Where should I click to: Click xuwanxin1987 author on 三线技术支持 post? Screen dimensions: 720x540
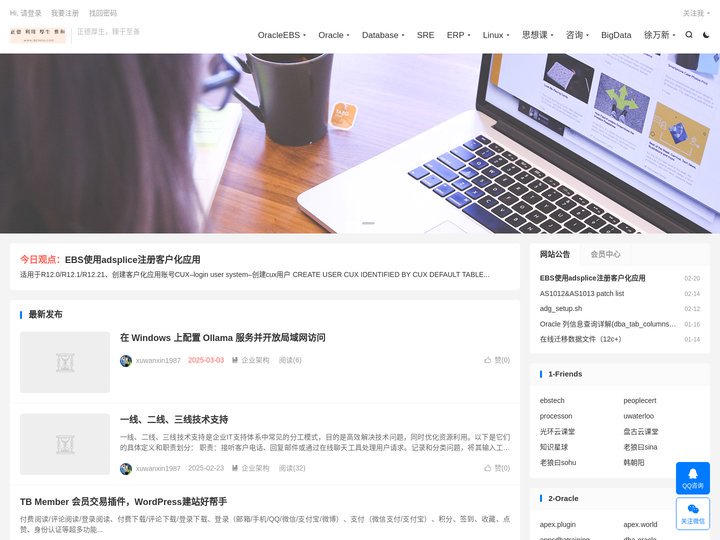(158, 468)
